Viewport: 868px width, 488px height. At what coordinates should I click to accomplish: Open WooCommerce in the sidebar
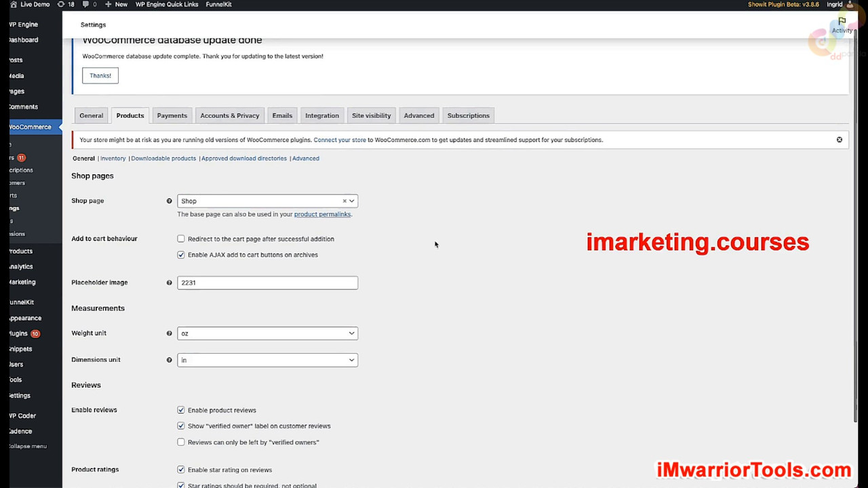31,127
